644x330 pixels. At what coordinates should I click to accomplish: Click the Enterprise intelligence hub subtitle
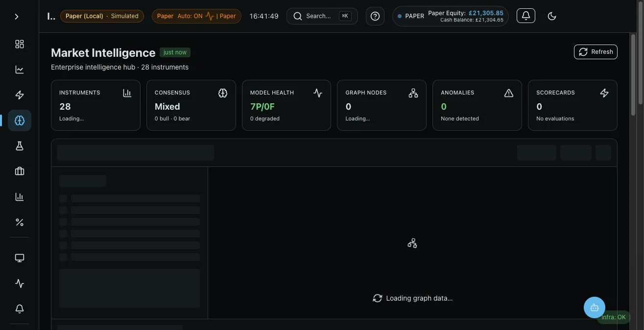click(119, 67)
